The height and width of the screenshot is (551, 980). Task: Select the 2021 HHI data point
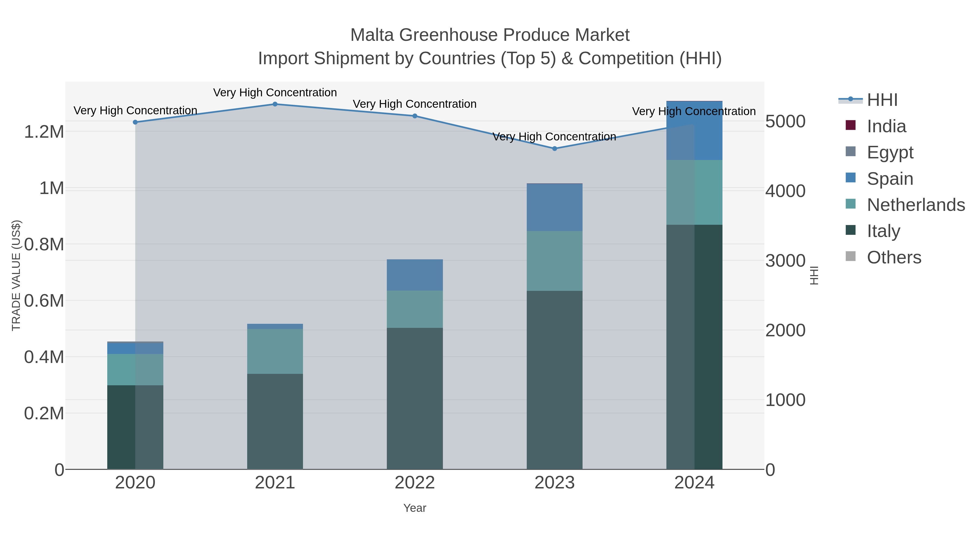pyautogui.click(x=275, y=104)
